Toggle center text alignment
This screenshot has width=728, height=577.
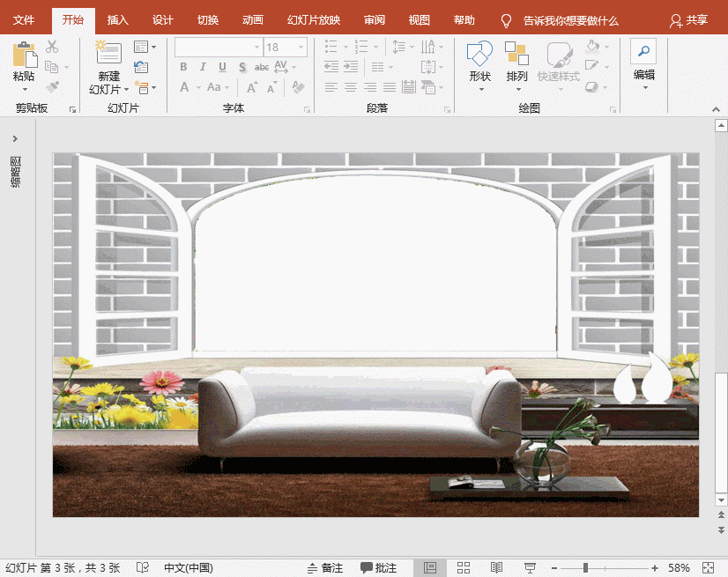tap(351, 87)
